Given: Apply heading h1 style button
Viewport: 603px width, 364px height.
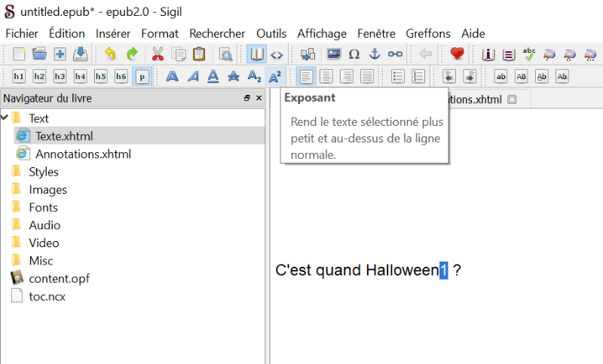Looking at the screenshot, I should pos(19,76).
